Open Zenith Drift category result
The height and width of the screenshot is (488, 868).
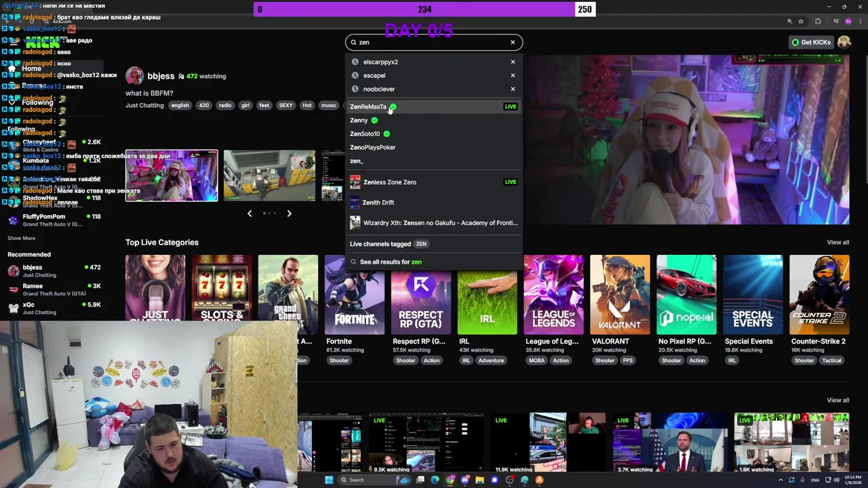[x=434, y=202]
